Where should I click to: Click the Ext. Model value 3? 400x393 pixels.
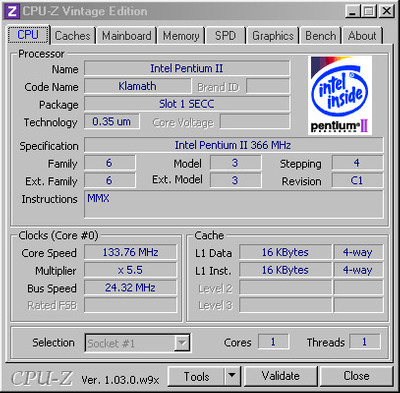click(x=235, y=181)
